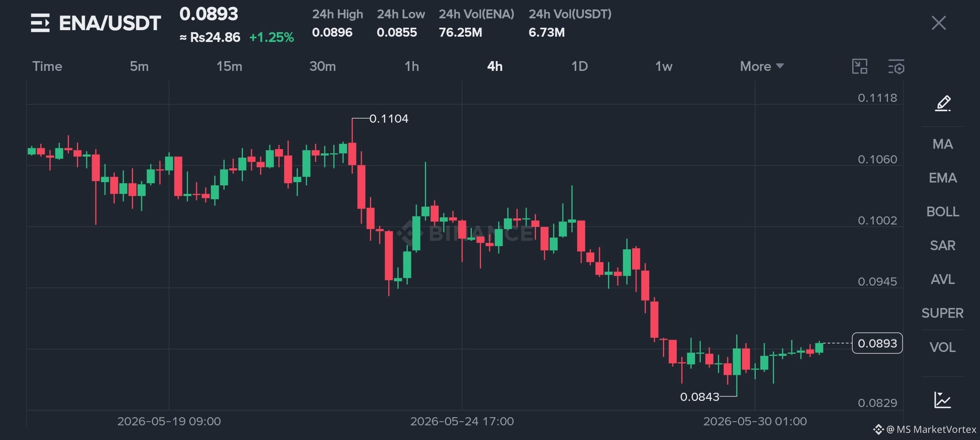Switch to the 1D timeframe
Viewport: 980px width, 440px height.
[580, 66]
